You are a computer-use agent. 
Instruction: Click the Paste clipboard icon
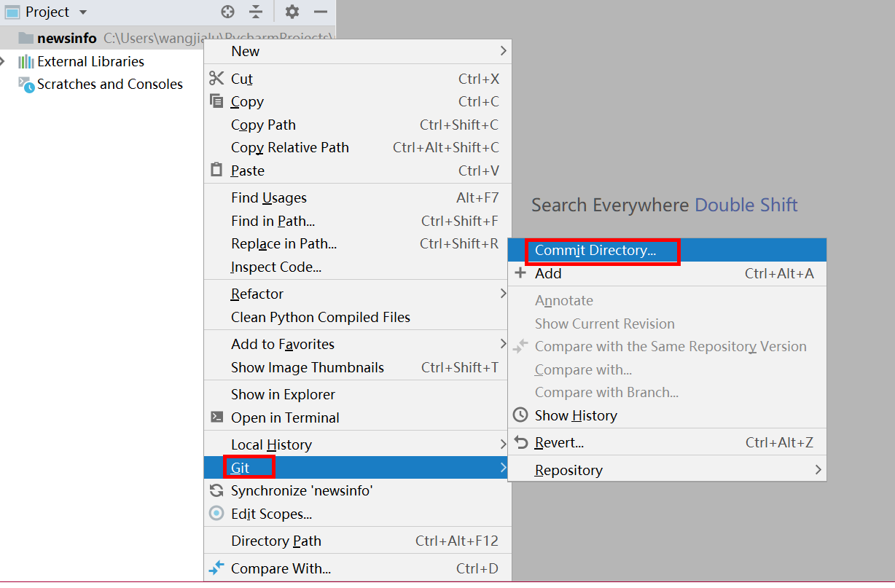216,170
